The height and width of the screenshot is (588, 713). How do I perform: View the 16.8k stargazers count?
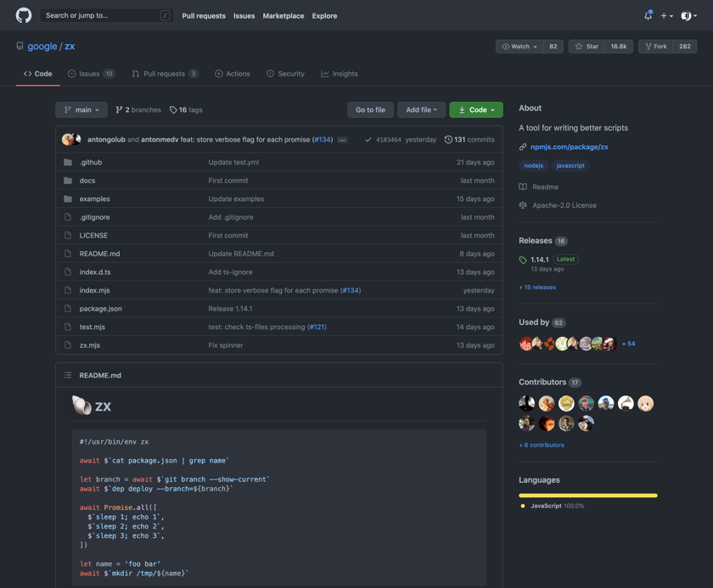pyautogui.click(x=619, y=47)
